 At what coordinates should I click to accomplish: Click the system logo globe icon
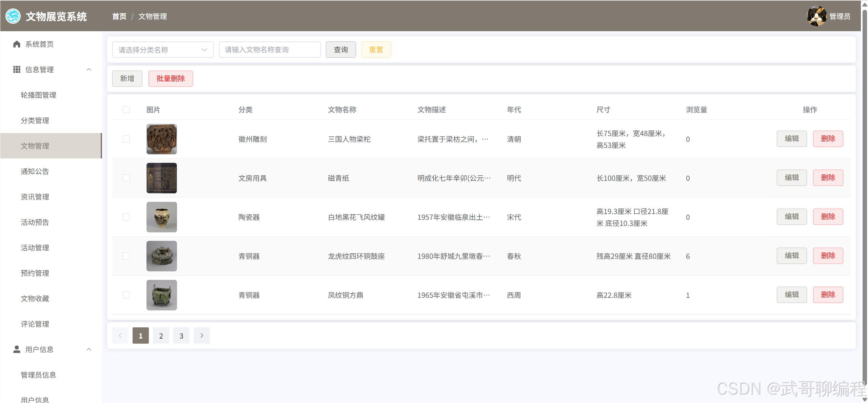click(13, 16)
